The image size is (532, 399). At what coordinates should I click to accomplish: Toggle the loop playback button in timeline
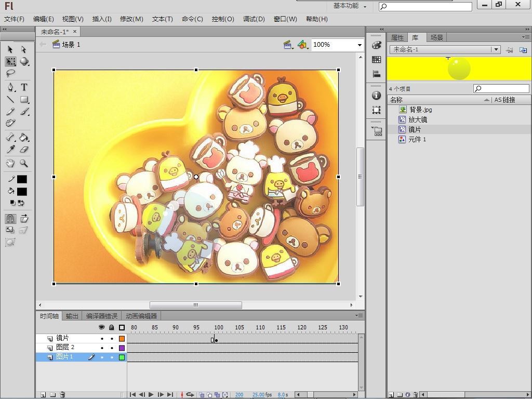[190, 395]
